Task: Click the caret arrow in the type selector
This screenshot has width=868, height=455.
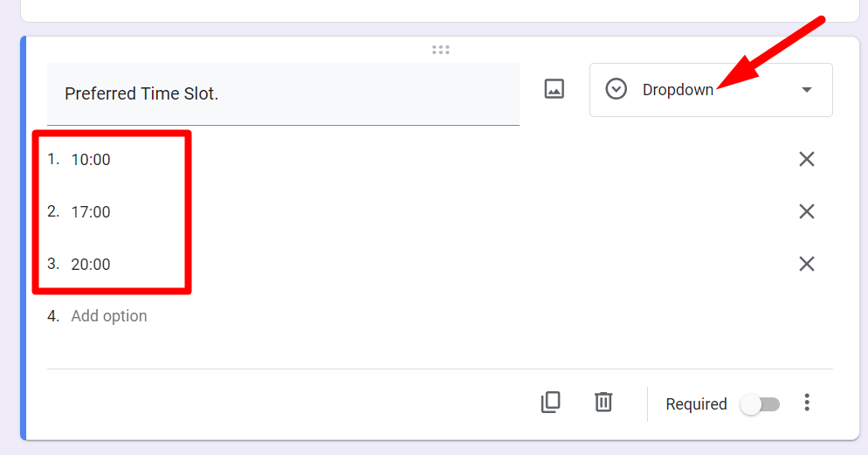Action: [x=806, y=90]
